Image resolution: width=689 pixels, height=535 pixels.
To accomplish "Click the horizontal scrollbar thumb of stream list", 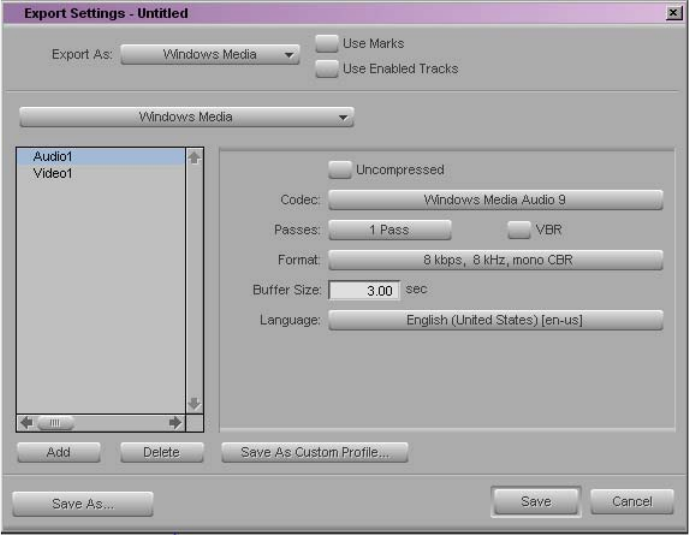I will (55, 423).
